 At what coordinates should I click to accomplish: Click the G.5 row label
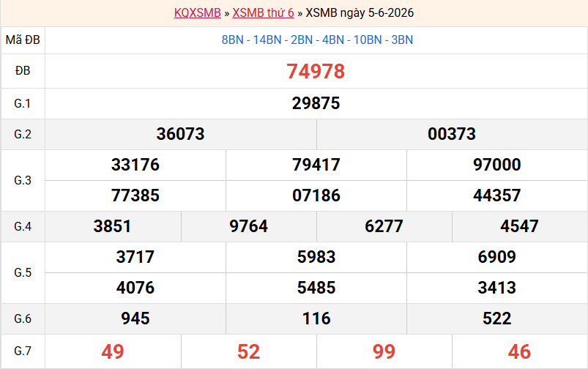click(x=23, y=272)
